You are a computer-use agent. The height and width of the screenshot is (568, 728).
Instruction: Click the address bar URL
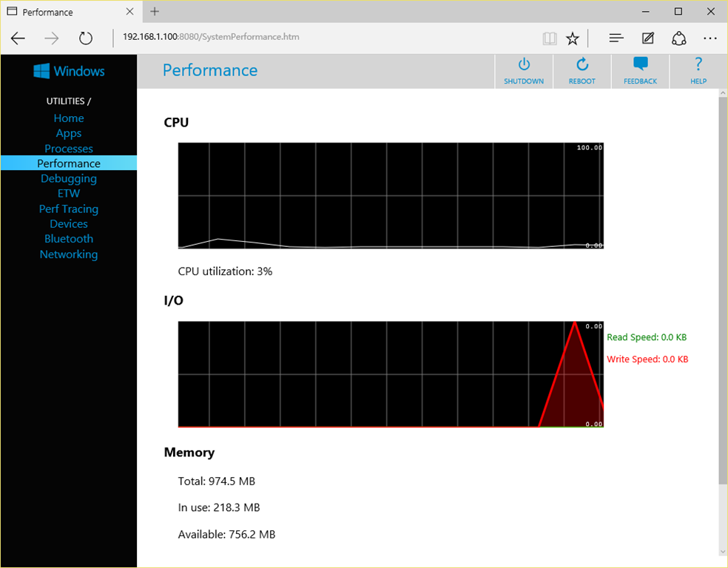[211, 37]
